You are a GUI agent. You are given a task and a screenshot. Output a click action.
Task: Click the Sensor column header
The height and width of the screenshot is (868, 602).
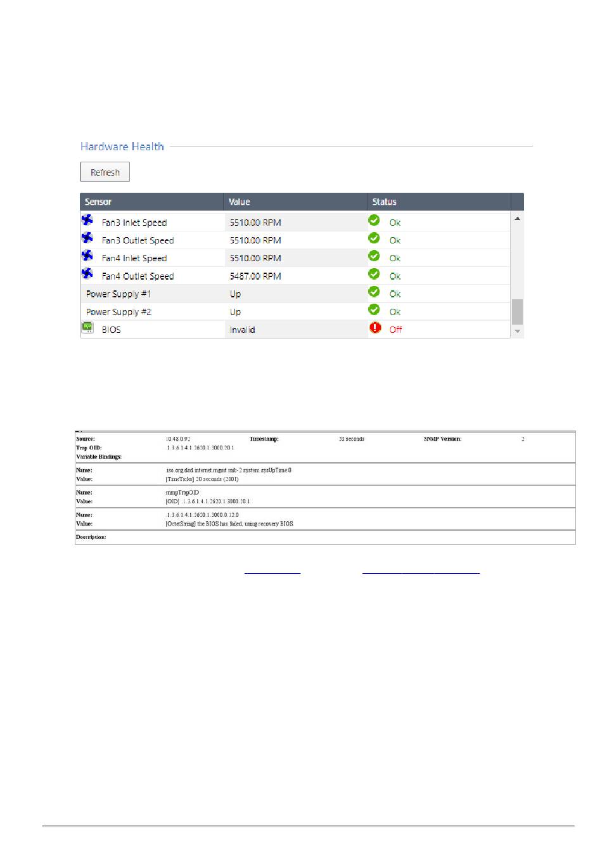click(151, 202)
